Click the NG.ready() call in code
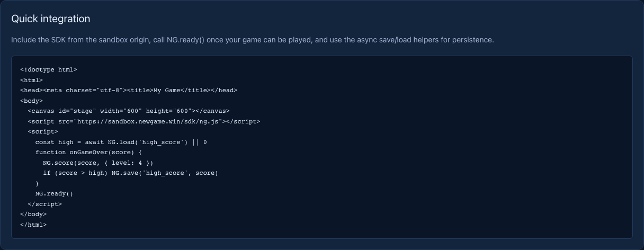644x250 pixels. click(54, 193)
